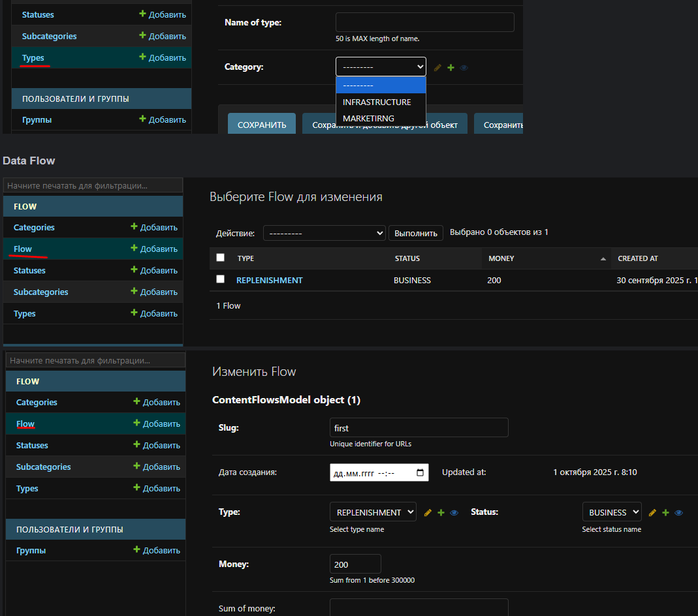Click Добавить next to Types in Выберите Flow sidebar
698x616 pixels.
click(x=154, y=313)
